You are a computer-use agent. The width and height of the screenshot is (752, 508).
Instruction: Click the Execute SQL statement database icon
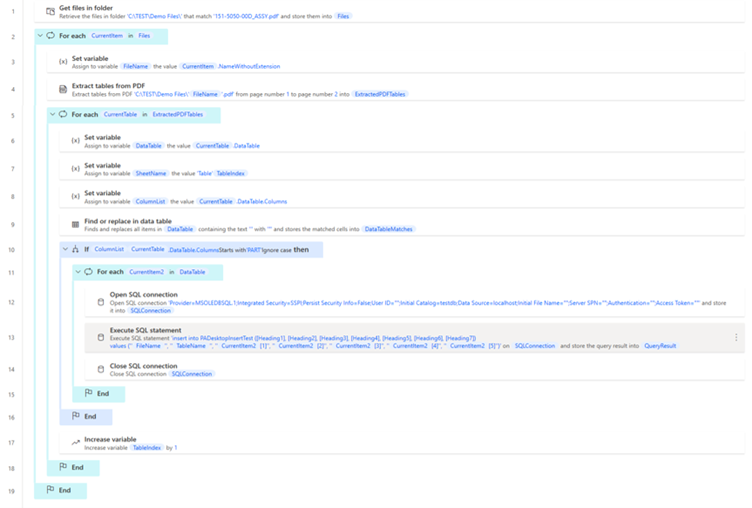100,337
